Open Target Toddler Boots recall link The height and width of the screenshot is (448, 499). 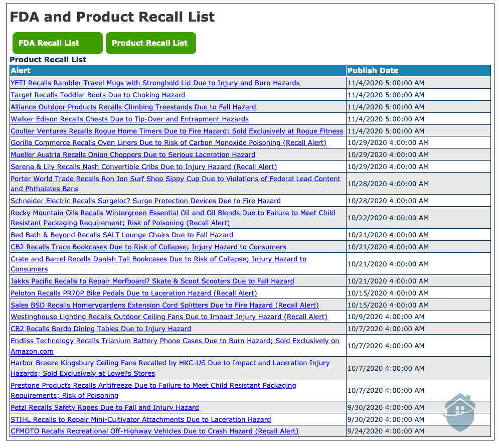pyautogui.click(x=98, y=95)
